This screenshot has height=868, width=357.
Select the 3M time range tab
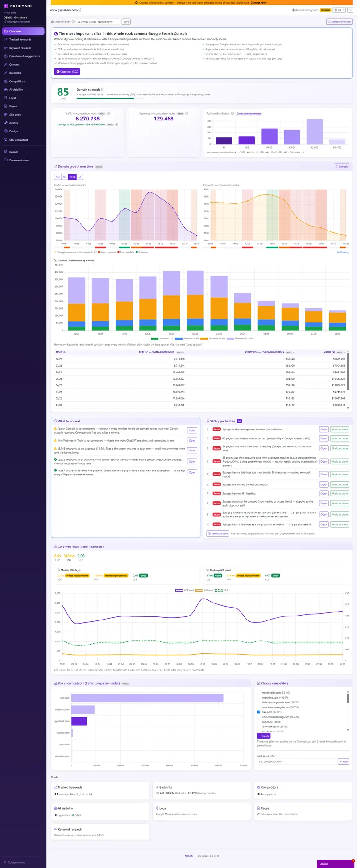pyautogui.click(x=58, y=177)
